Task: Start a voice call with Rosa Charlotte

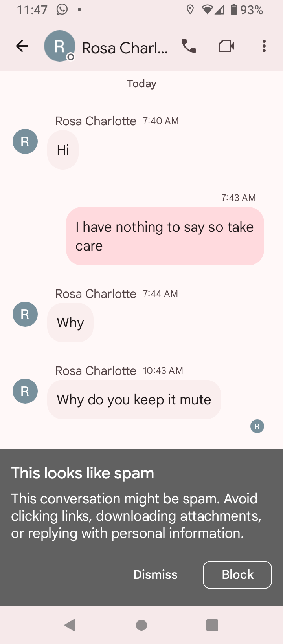Action: tap(189, 46)
